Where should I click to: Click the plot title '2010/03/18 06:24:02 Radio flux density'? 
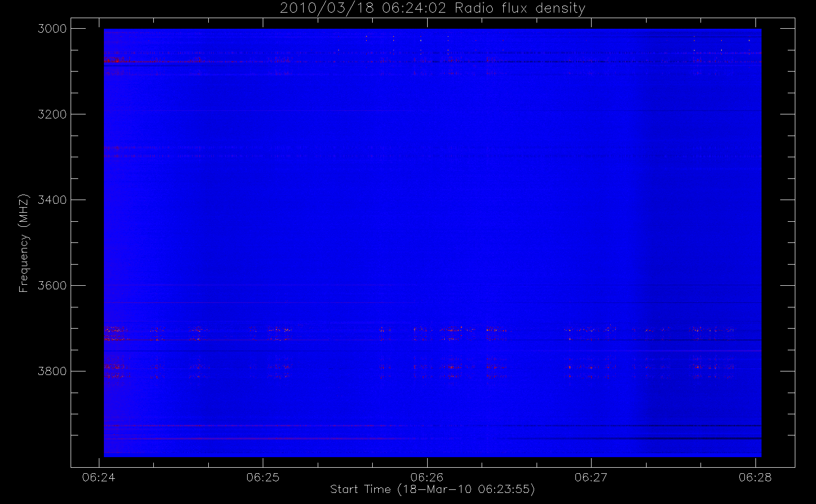click(x=433, y=9)
